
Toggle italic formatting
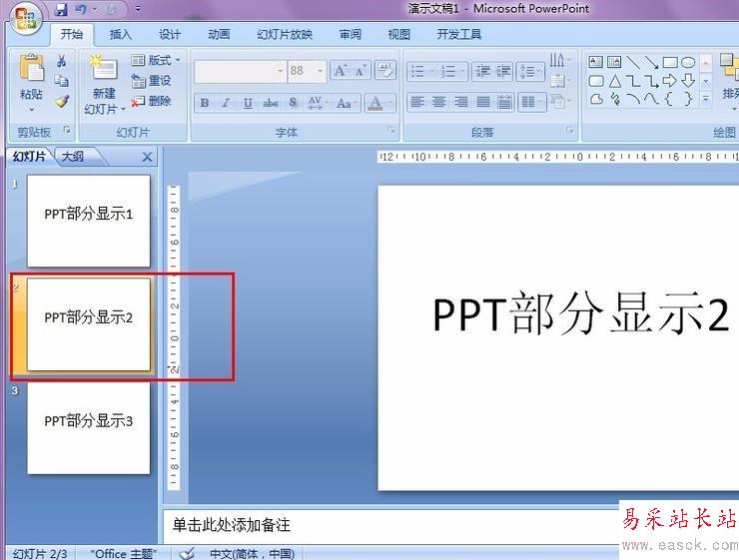(x=227, y=103)
